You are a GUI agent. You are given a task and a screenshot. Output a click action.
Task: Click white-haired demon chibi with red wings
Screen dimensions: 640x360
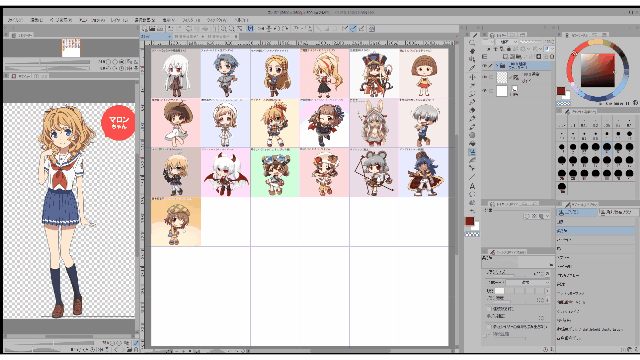tap(225, 173)
